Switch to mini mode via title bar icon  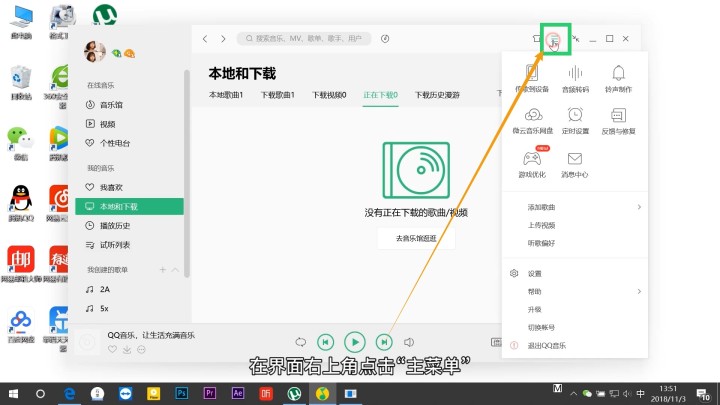(576, 39)
